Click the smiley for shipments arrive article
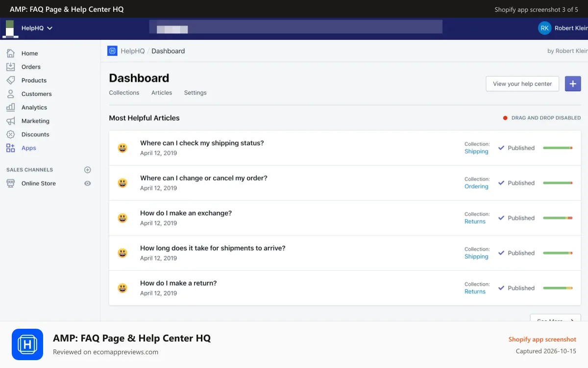This screenshot has height=368, width=588. click(x=122, y=253)
